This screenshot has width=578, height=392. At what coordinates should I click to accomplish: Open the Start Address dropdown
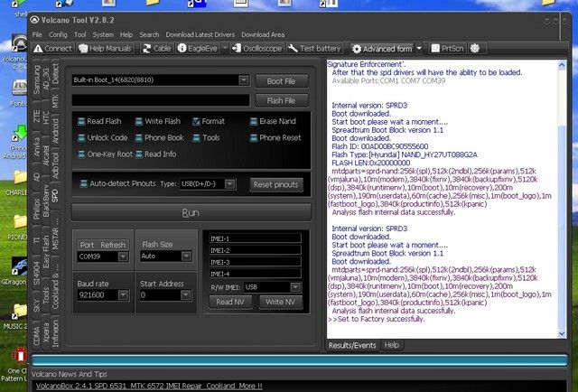coord(186,295)
